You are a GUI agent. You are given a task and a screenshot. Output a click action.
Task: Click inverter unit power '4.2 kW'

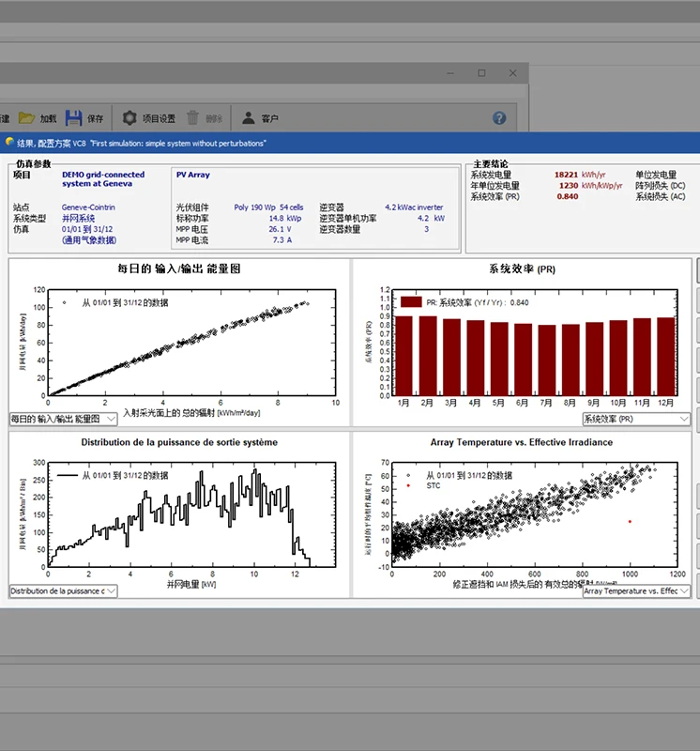[431, 219]
